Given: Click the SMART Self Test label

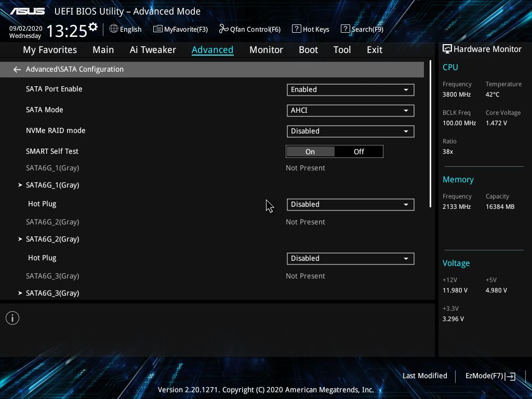Looking at the screenshot, I should [52, 151].
